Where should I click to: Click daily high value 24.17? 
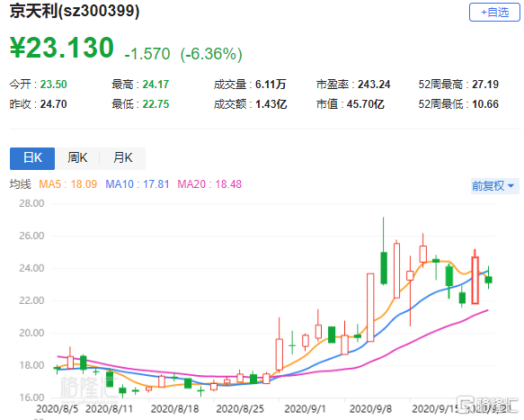point(155,85)
